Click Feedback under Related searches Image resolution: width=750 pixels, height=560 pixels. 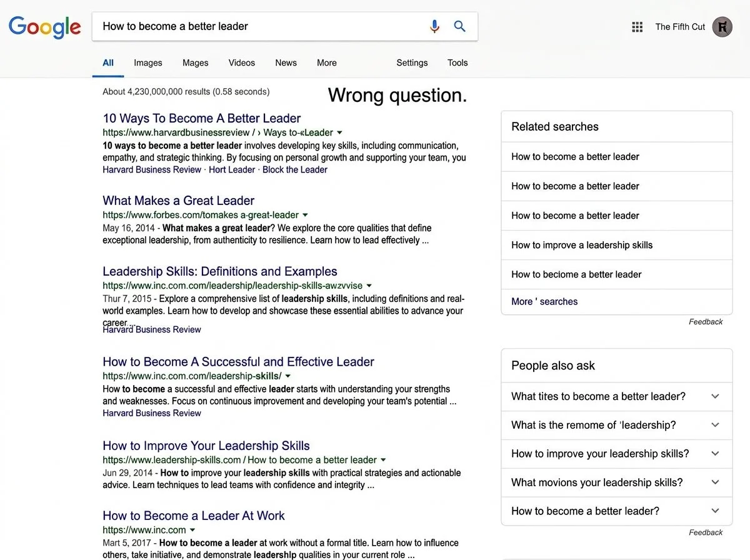click(706, 322)
